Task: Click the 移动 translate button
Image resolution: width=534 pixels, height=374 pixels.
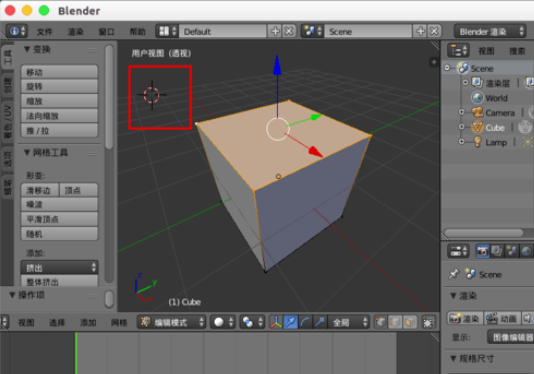Action: [x=59, y=72]
